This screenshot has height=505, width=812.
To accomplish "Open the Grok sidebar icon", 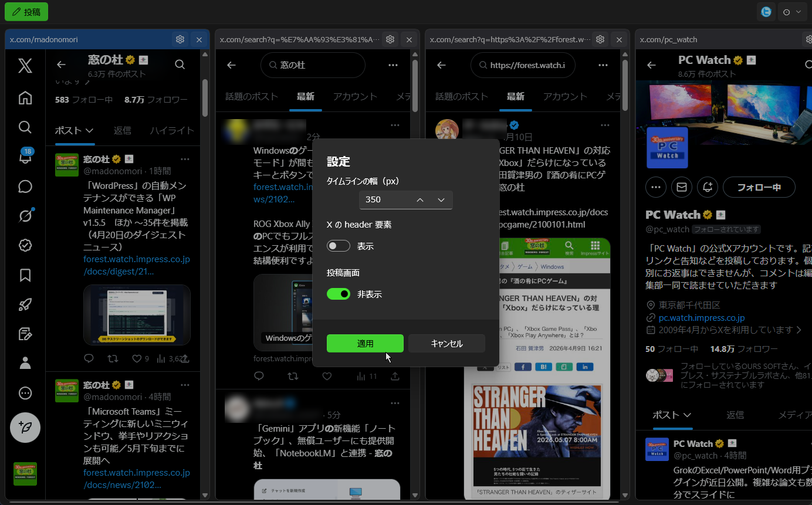I will (25, 215).
